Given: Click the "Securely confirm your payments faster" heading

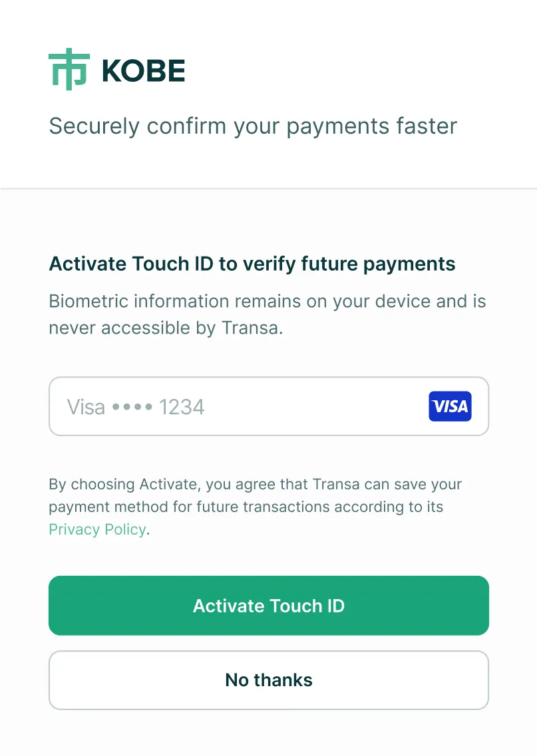Looking at the screenshot, I should [x=253, y=126].
